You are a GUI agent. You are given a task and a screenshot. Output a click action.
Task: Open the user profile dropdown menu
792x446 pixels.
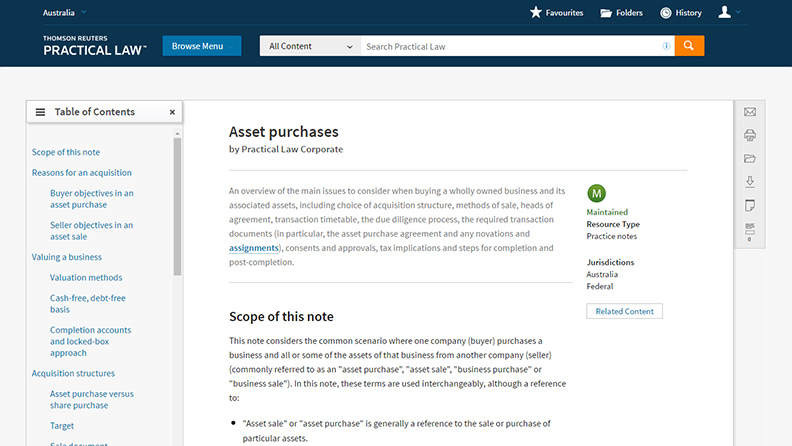point(758,13)
